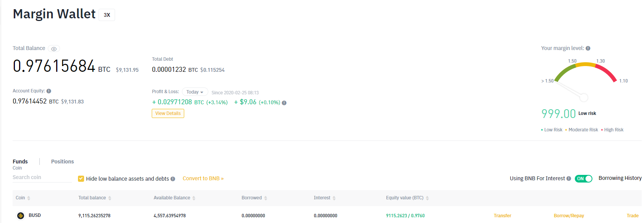Click the BUSD coin icon
The image size is (644, 223).
coord(21,216)
